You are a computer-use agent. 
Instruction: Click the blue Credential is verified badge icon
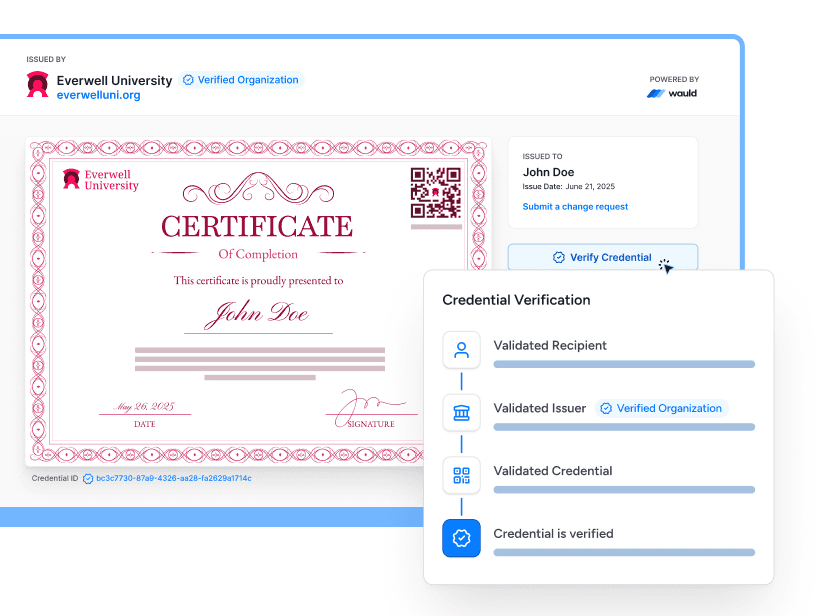pyautogui.click(x=461, y=538)
